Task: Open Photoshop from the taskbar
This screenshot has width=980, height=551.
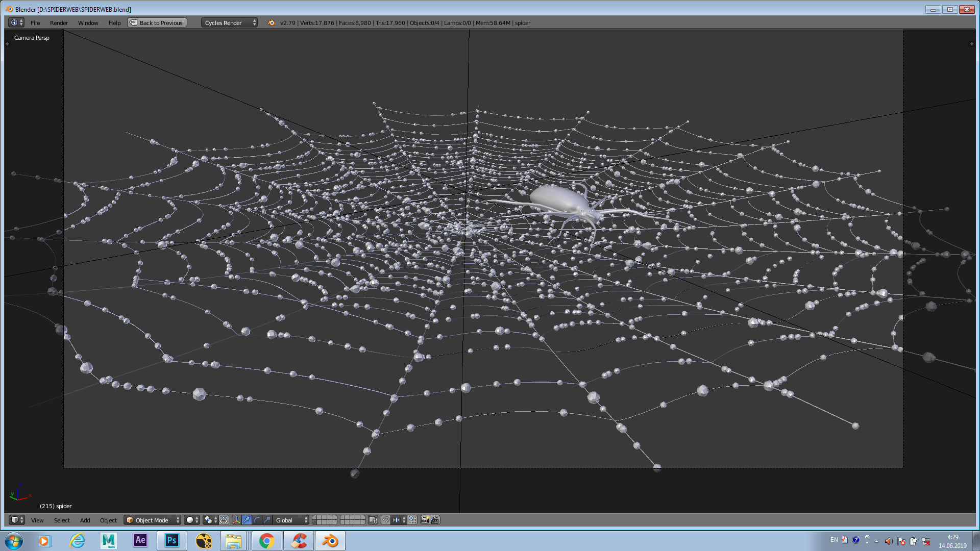Action: [x=171, y=540]
